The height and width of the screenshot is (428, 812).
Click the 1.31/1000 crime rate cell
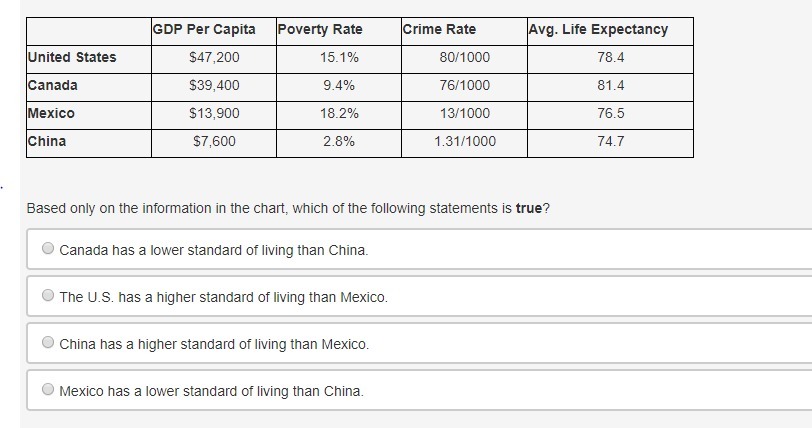click(465, 141)
